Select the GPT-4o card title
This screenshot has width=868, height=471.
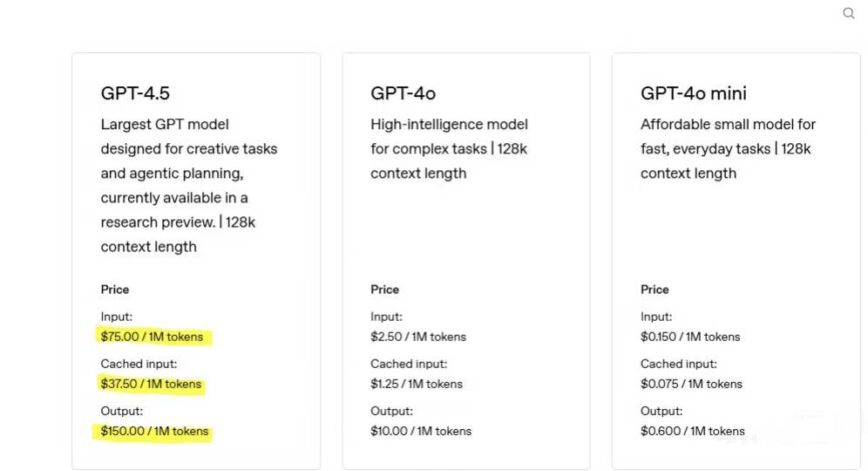click(x=403, y=93)
